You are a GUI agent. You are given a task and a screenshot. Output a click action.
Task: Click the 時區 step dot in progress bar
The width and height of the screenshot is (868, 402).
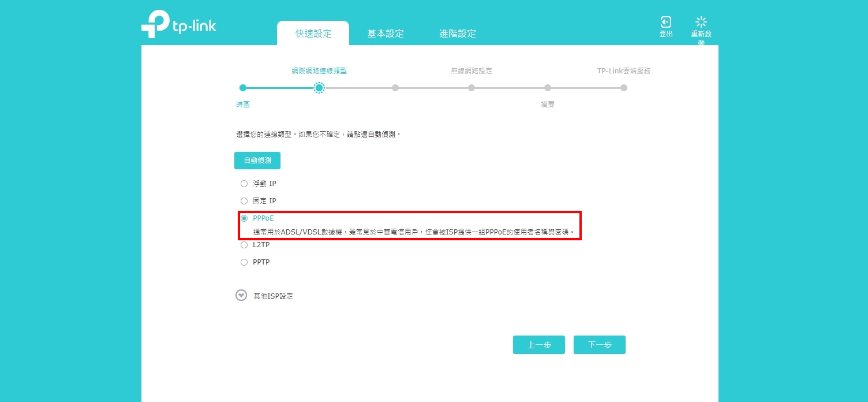pos(243,88)
